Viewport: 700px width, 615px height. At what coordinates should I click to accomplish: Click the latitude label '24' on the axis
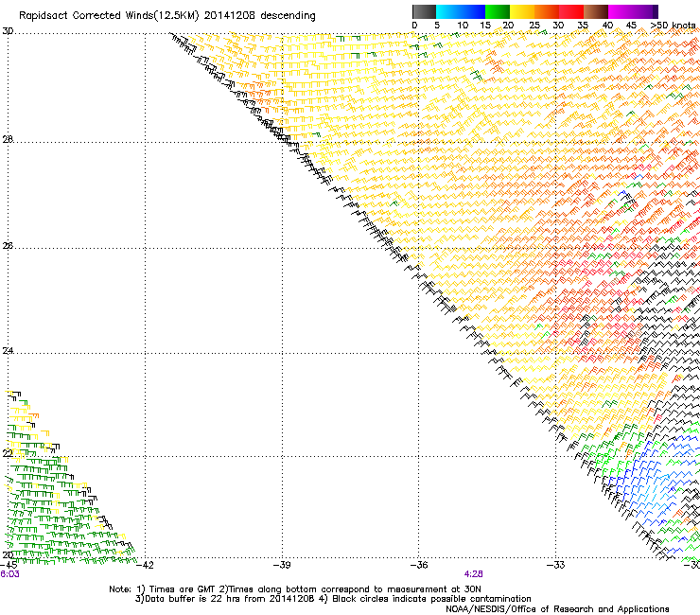pos(8,351)
